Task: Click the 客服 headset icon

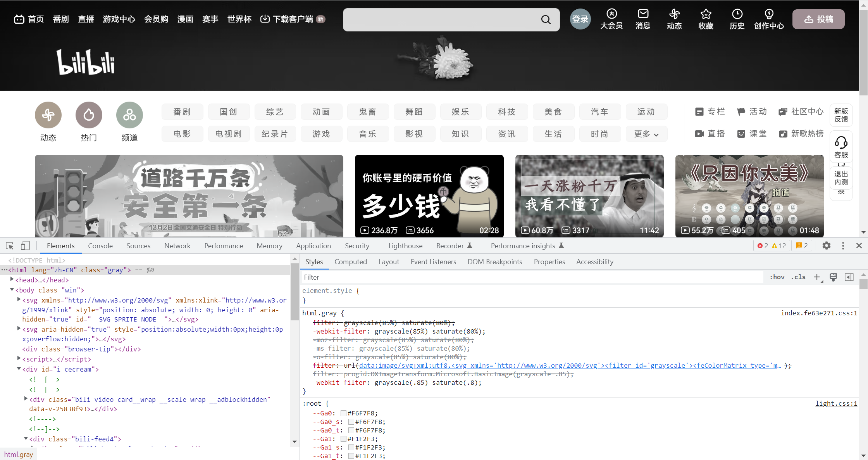Action: pyautogui.click(x=841, y=143)
